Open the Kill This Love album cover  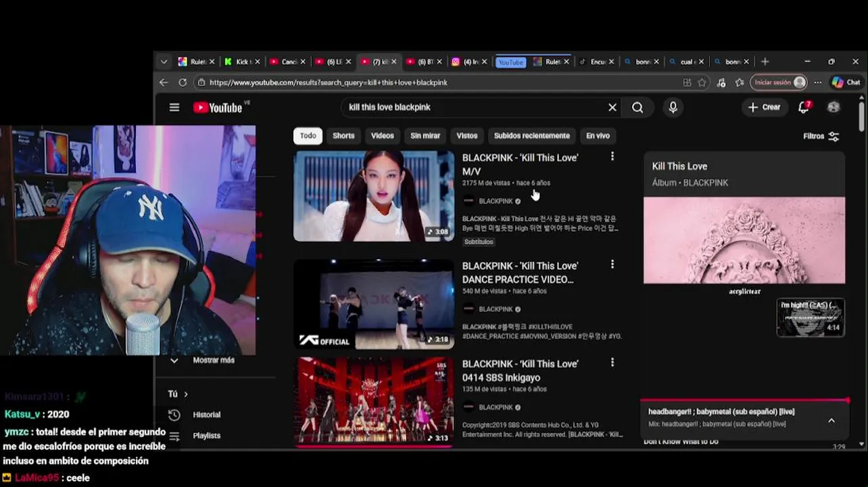tap(744, 240)
